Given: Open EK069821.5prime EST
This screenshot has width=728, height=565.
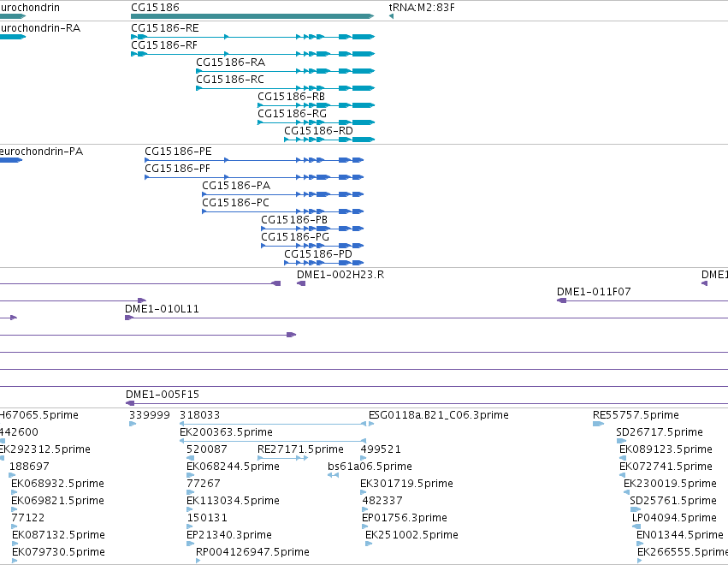Looking at the screenshot, I should pos(57,502).
